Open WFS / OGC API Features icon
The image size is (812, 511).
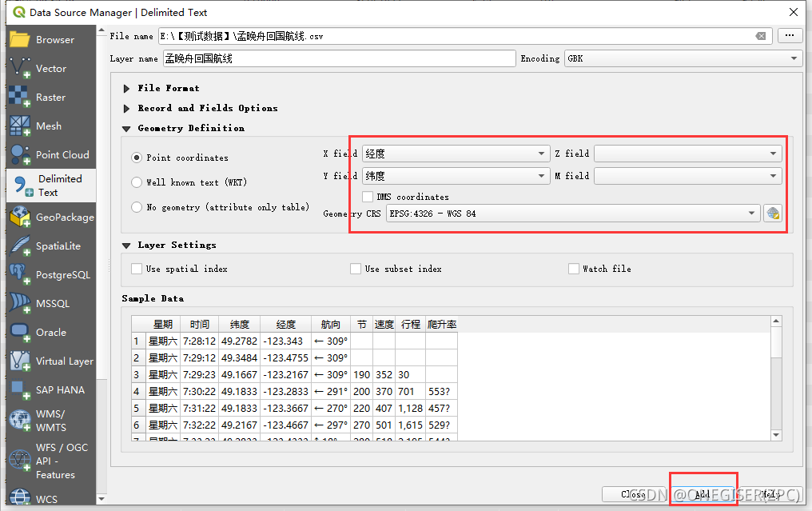[x=20, y=460]
